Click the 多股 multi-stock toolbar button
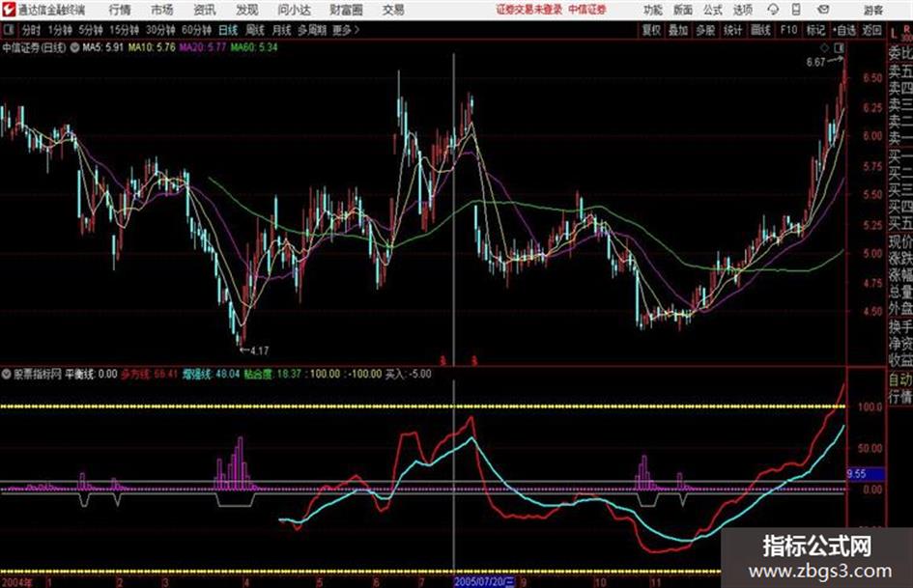The image size is (913, 588). tap(705, 30)
